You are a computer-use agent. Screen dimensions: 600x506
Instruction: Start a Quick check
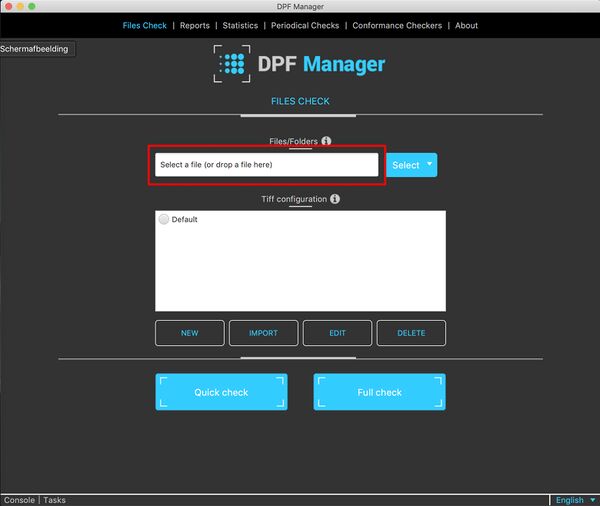(221, 392)
